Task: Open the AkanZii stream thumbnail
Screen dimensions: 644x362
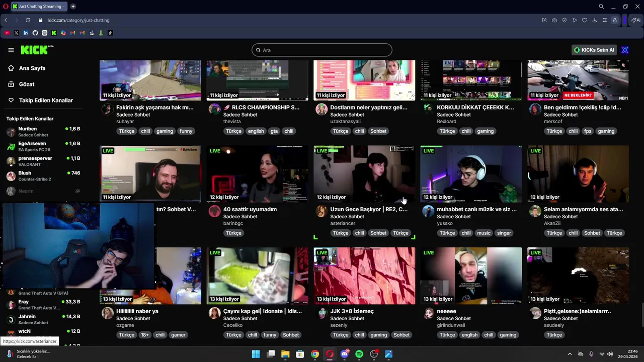Action: pos(578,174)
